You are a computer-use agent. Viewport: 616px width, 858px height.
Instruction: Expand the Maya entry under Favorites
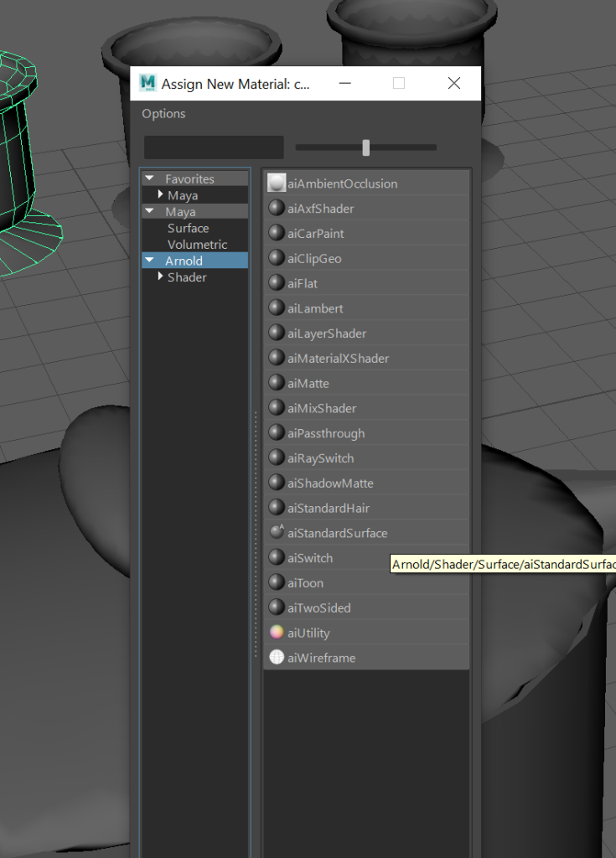(x=160, y=194)
